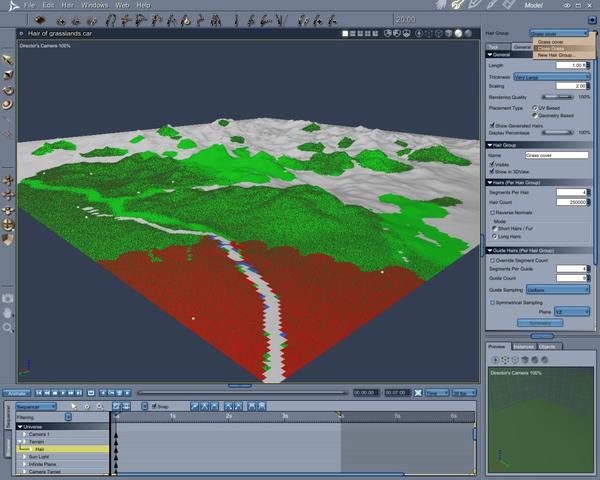The width and height of the screenshot is (600, 480).
Task: Switch to the Objects tab
Action: click(547, 346)
